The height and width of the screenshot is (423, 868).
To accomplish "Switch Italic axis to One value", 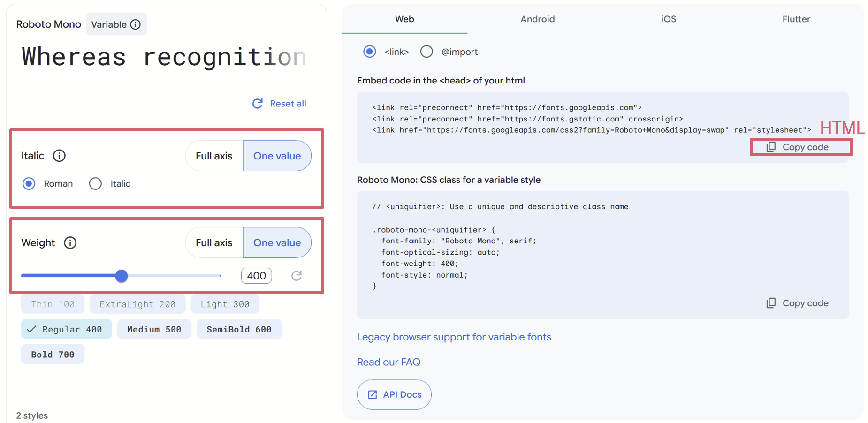I will pos(277,156).
